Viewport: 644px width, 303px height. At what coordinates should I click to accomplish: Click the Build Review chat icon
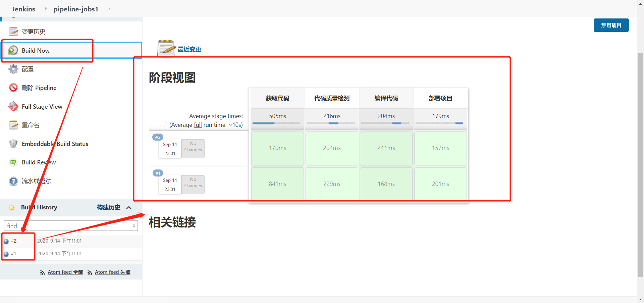[x=13, y=162]
